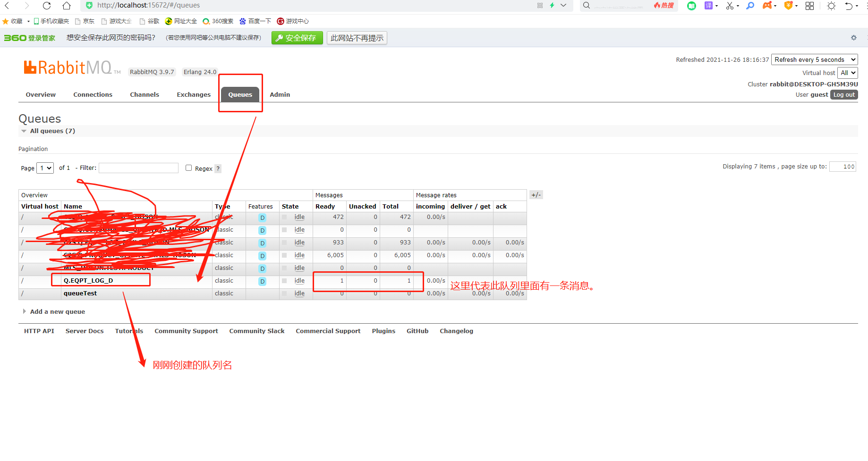Screen dimensions: 868x461
Task: Click the lightning speed mode icon
Action: [552, 6]
